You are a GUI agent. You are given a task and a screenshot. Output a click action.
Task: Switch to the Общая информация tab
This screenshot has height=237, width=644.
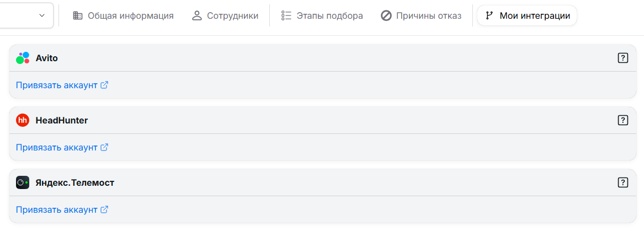pyautogui.click(x=130, y=16)
